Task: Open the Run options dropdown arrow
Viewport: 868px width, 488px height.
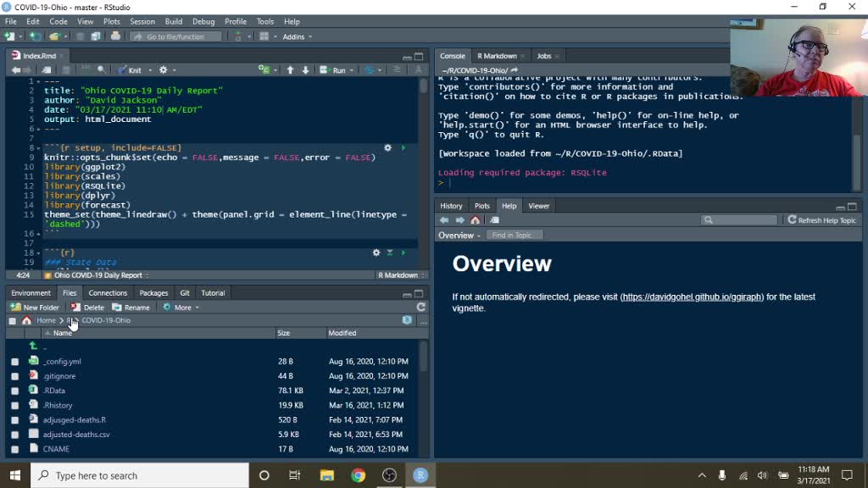Action: [x=352, y=70]
